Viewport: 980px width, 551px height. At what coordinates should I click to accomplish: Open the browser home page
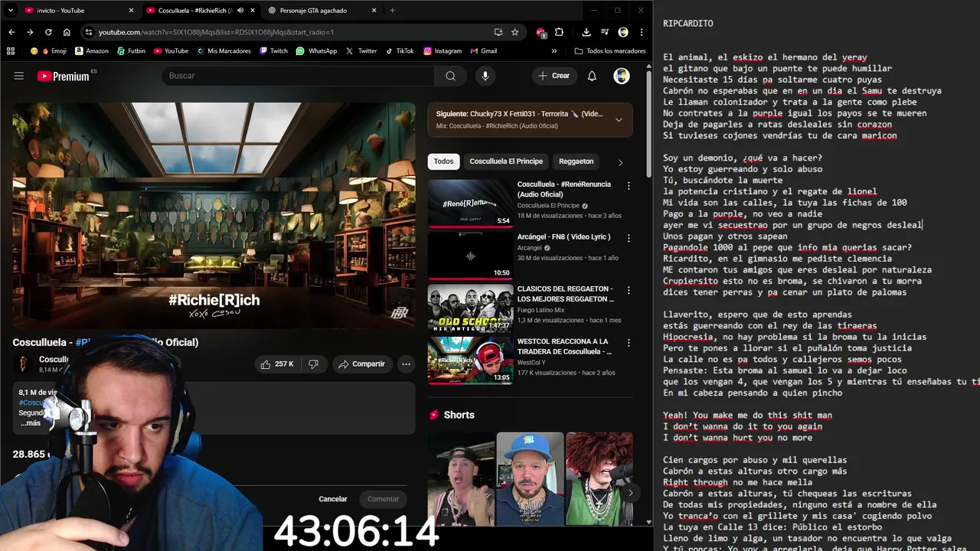coord(67,32)
